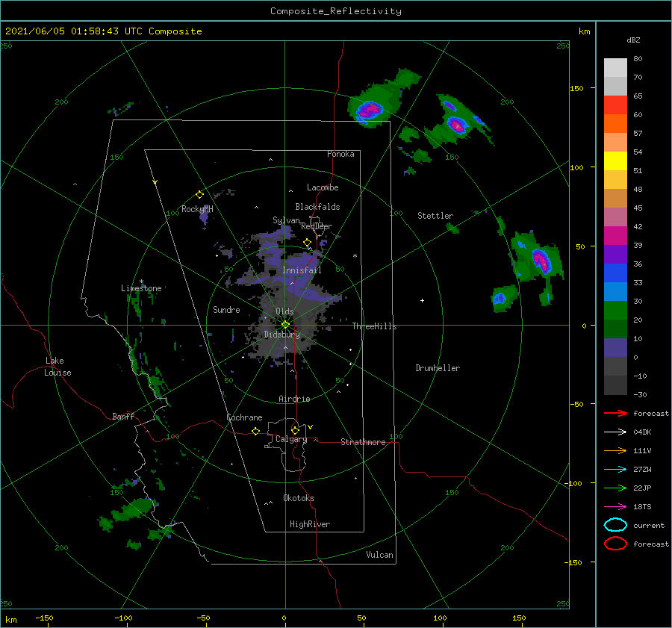The width and height of the screenshot is (672, 628).
Task: Click the Strathmore label
Action: (363, 442)
